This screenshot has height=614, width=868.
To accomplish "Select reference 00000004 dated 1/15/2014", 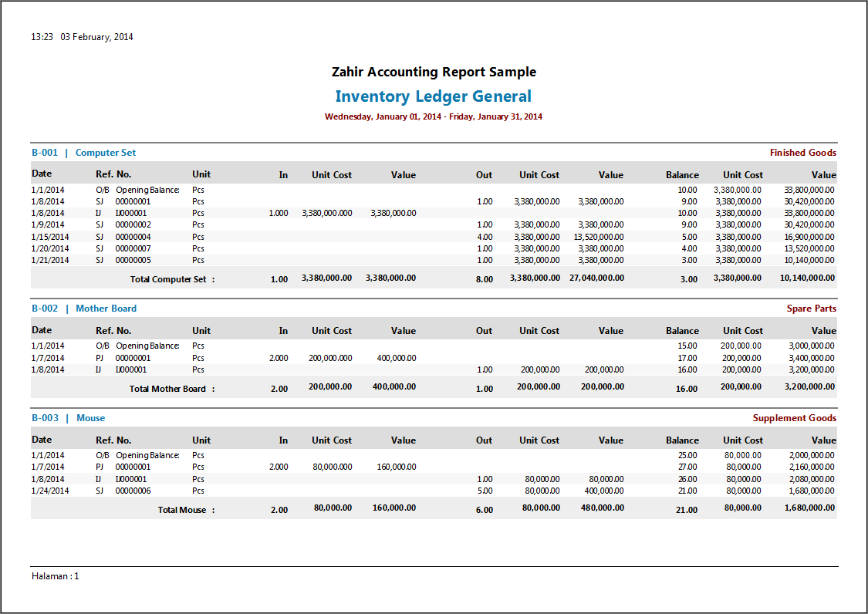I will (133, 237).
